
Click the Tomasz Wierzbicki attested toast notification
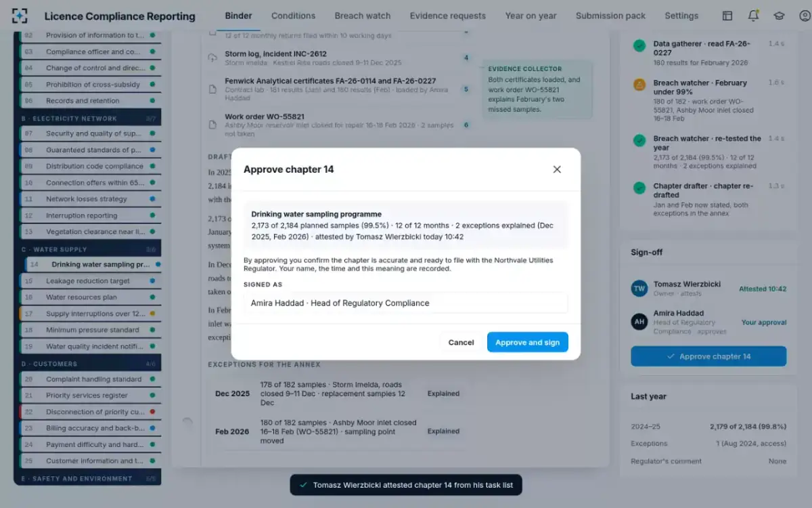coord(406,485)
